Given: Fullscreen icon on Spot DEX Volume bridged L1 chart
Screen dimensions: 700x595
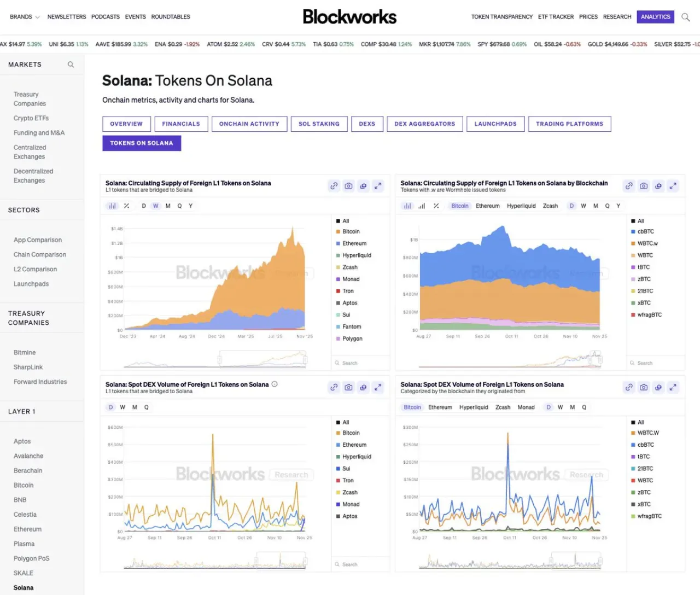Looking at the screenshot, I should (378, 387).
